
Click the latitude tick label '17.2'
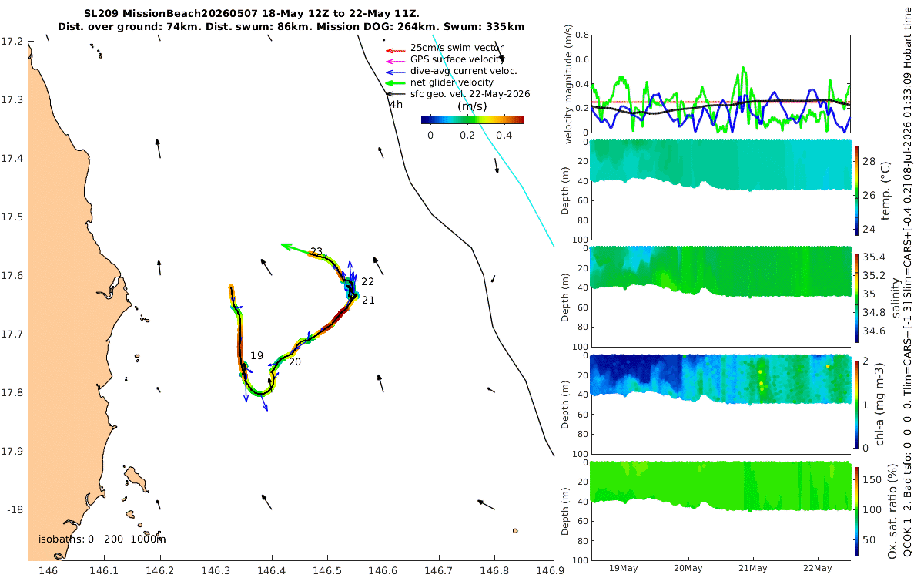[x=12, y=42]
